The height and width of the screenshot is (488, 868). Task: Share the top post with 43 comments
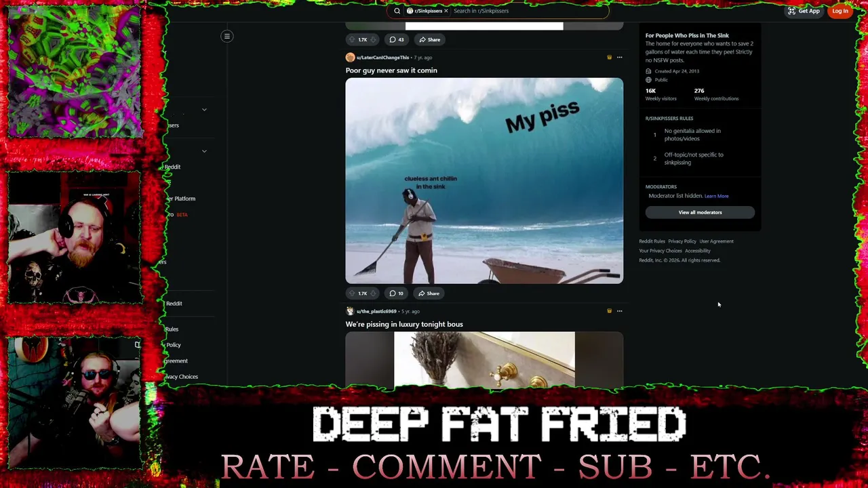pos(429,39)
